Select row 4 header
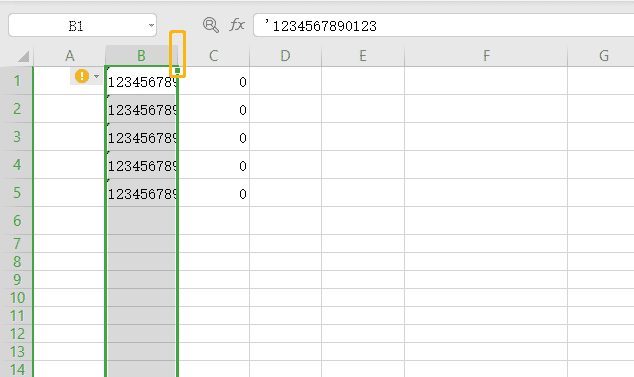The height and width of the screenshot is (377, 634). (17, 165)
